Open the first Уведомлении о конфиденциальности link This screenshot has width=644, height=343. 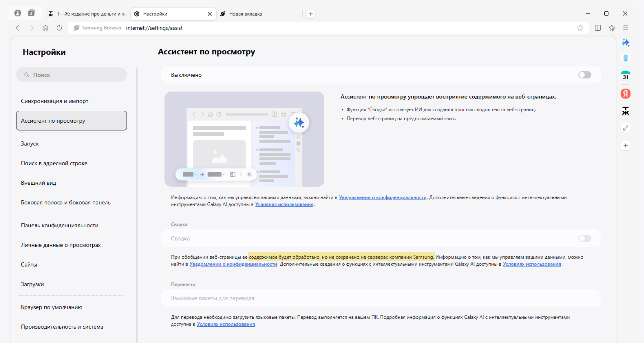coord(382,197)
